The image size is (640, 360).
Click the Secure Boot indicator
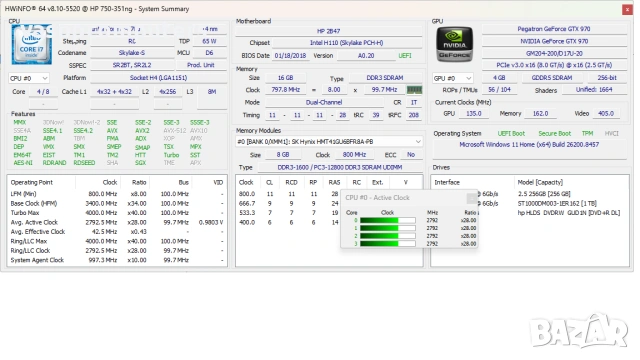[x=554, y=133]
